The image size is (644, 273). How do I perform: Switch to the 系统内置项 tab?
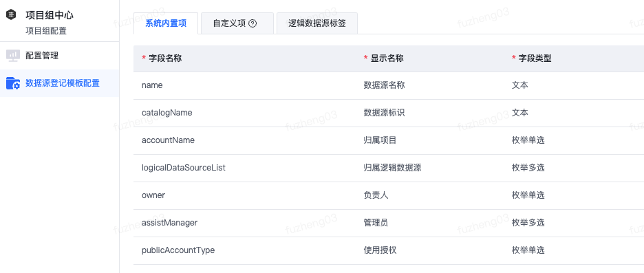[166, 23]
